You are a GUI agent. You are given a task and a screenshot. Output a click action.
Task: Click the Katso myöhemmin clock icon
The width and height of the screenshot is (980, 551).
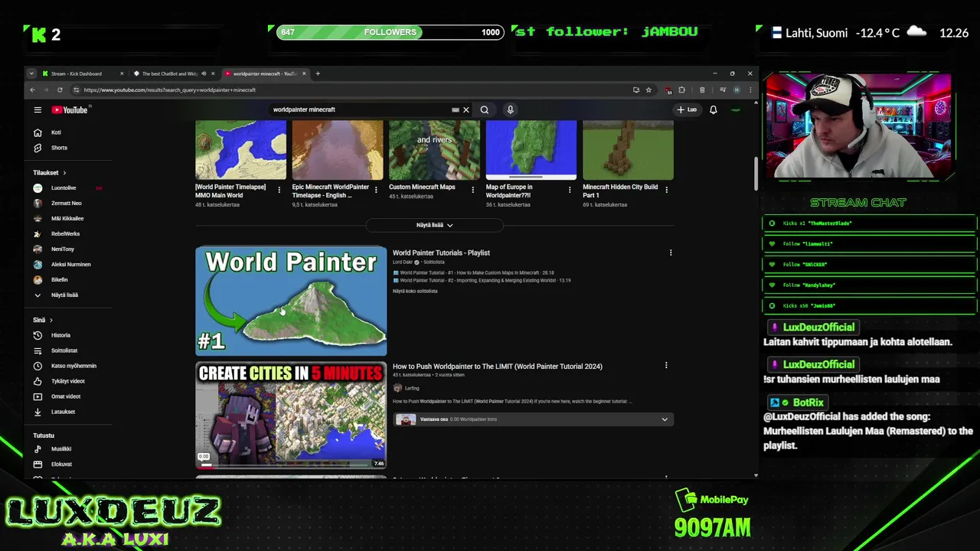tap(38, 366)
